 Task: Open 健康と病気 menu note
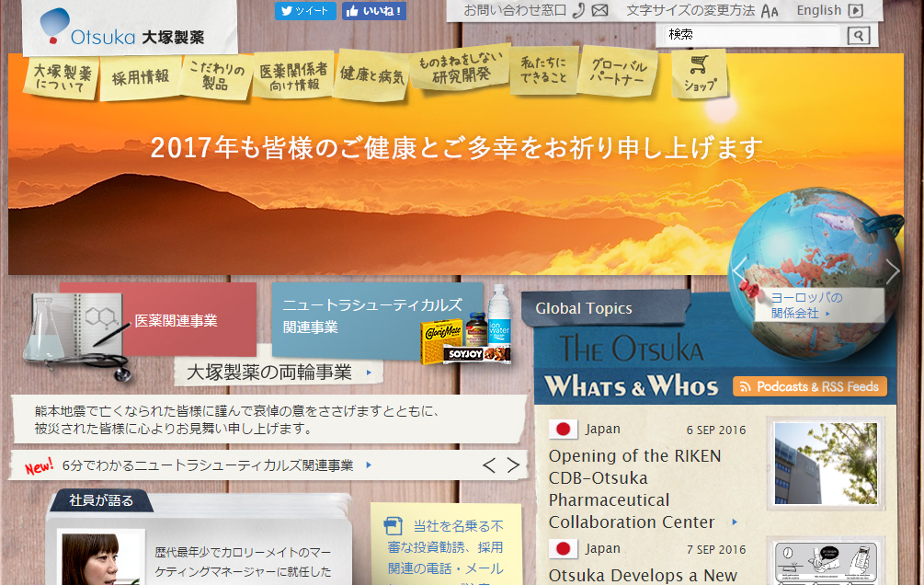[371, 75]
